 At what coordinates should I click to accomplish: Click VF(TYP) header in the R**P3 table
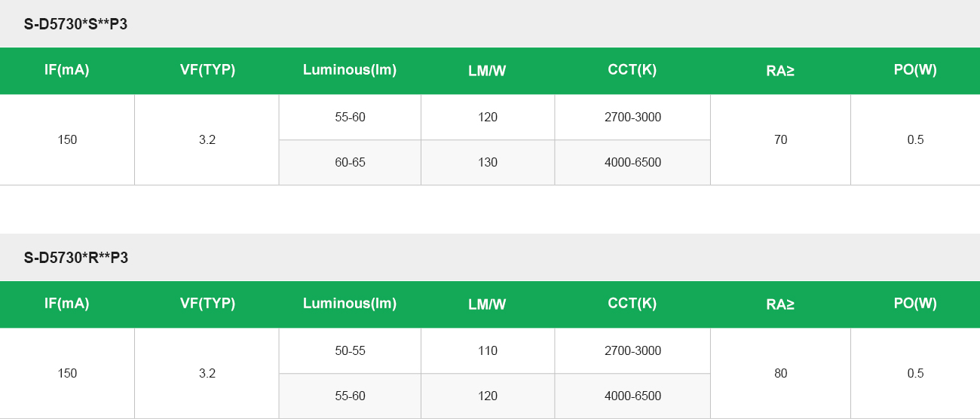pos(207,304)
